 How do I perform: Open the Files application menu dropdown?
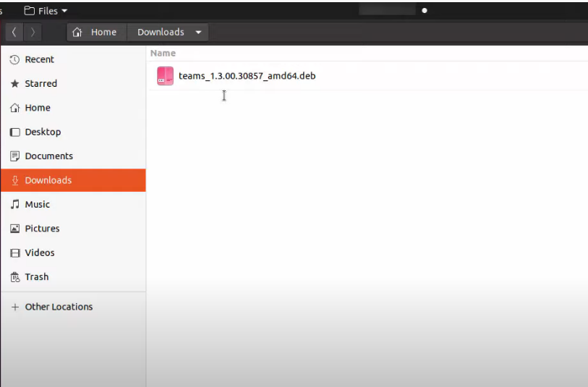coord(46,11)
